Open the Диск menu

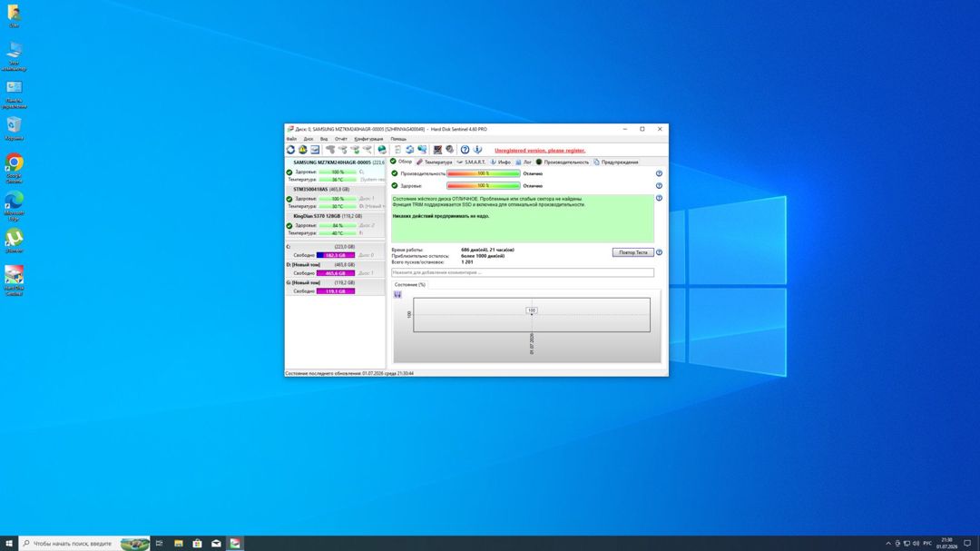click(309, 139)
